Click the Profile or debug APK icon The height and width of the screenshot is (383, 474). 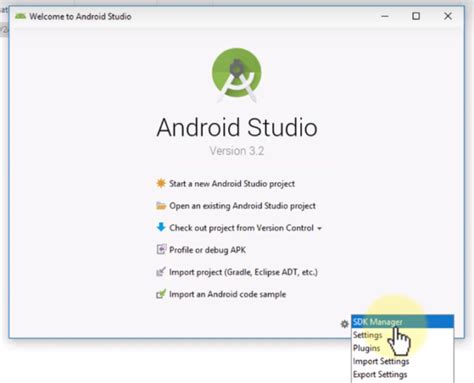click(161, 249)
